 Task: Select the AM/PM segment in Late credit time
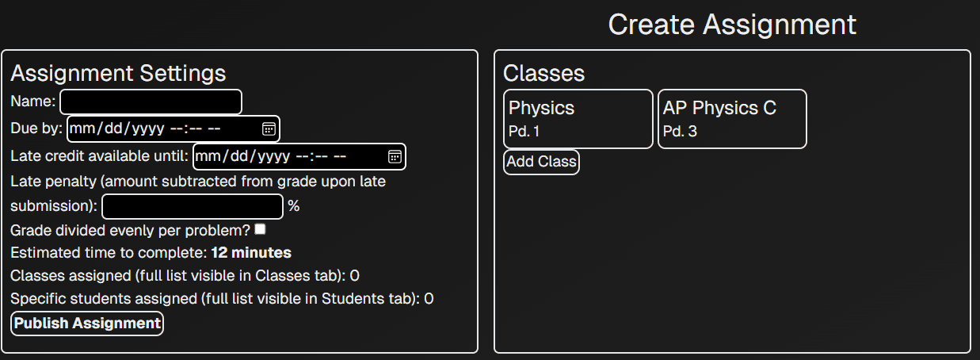click(340, 157)
